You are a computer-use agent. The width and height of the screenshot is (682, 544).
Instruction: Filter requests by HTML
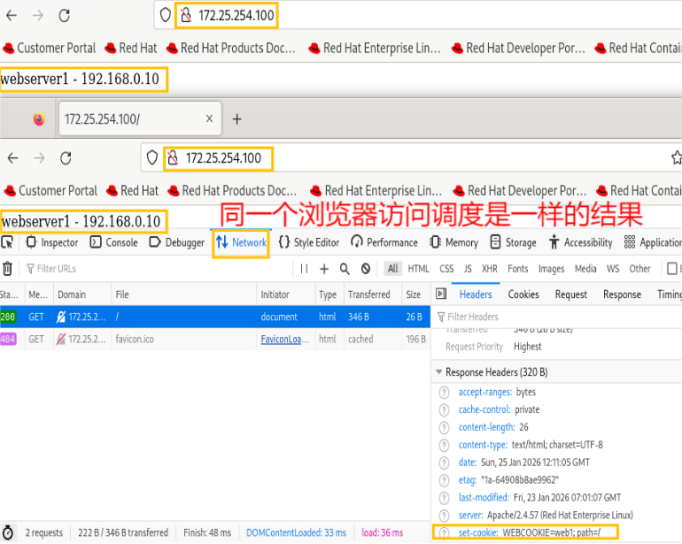pos(418,269)
